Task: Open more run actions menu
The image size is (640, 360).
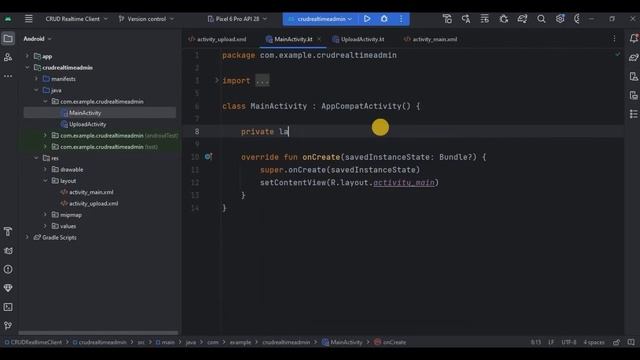Action: point(401,19)
